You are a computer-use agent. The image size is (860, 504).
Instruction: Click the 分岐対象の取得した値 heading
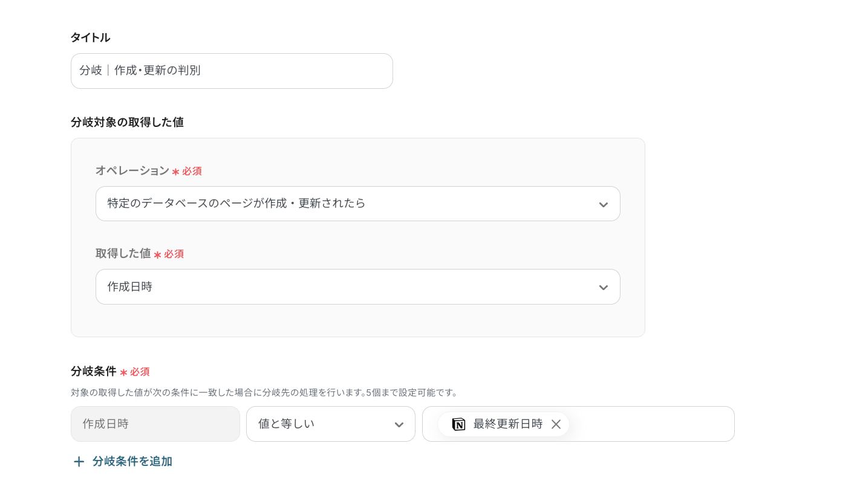pyautogui.click(x=127, y=122)
